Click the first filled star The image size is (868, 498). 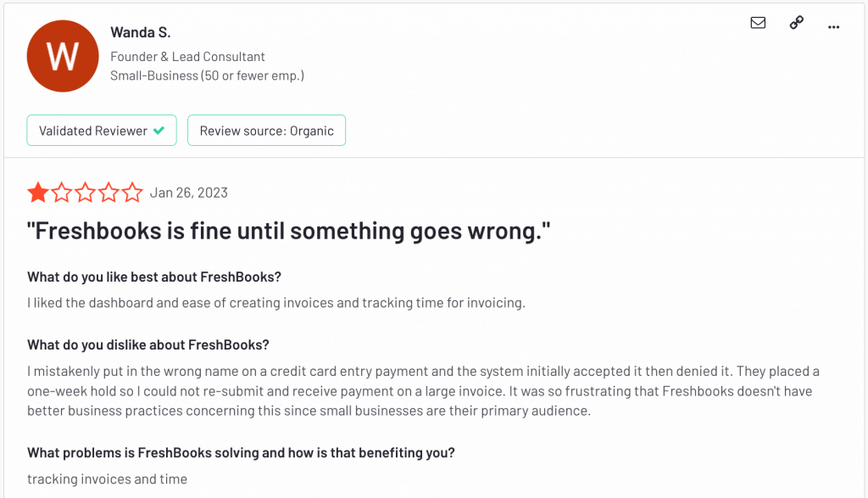pyautogui.click(x=37, y=193)
